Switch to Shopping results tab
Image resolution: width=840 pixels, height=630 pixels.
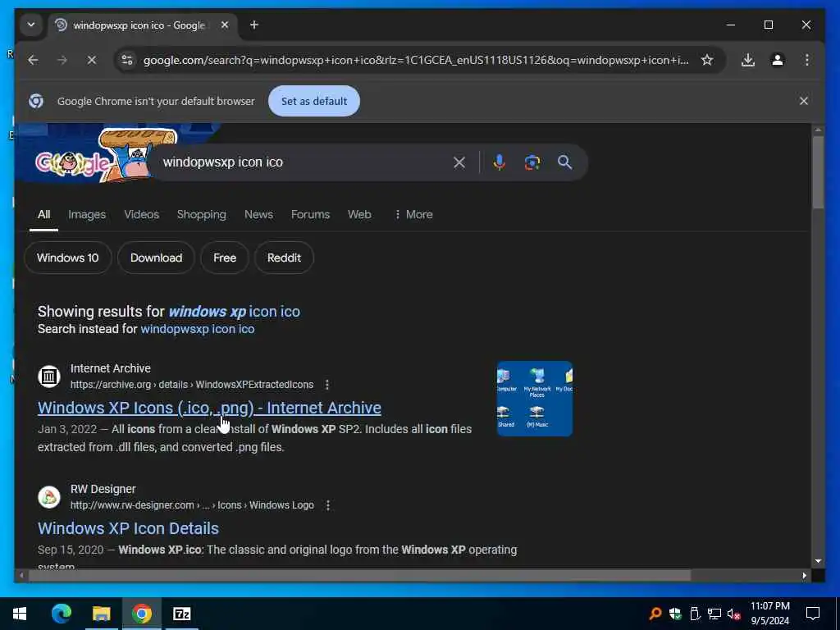202,214
